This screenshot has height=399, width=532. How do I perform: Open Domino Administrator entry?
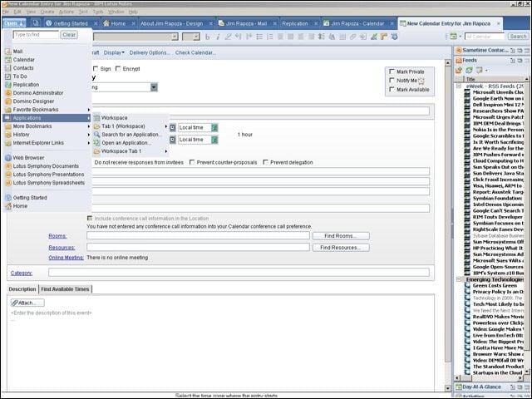(x=38, y=93)
